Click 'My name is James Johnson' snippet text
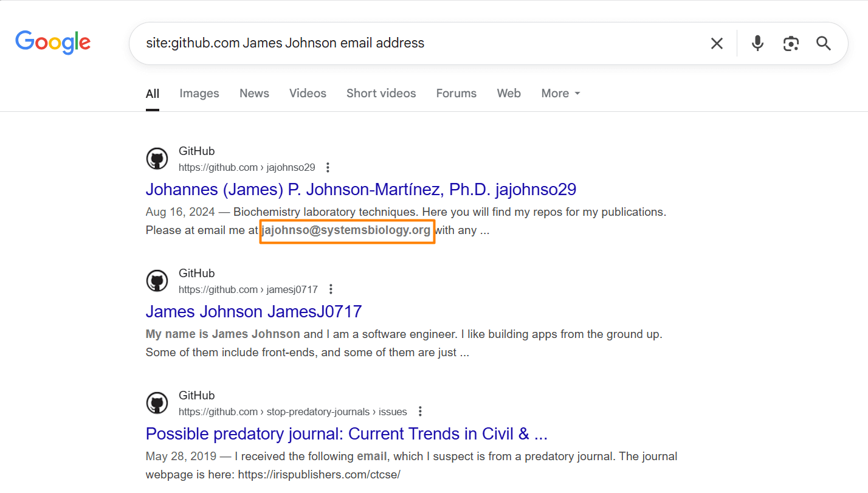This screenshot has height=493, width=868. pos(223,334)
